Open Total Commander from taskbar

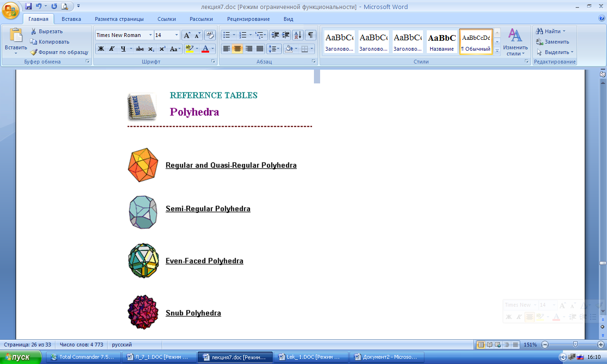point(83,357)
